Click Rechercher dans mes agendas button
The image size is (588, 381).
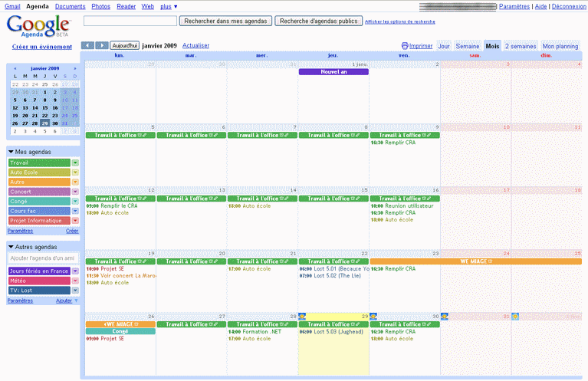[225, 21]
